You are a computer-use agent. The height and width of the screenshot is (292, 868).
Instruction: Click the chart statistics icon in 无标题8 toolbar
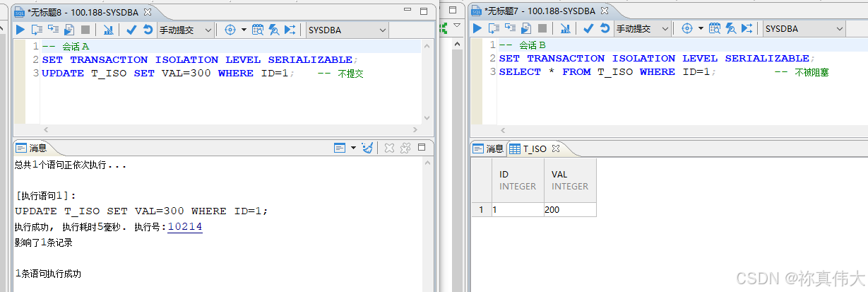(108, 30)
